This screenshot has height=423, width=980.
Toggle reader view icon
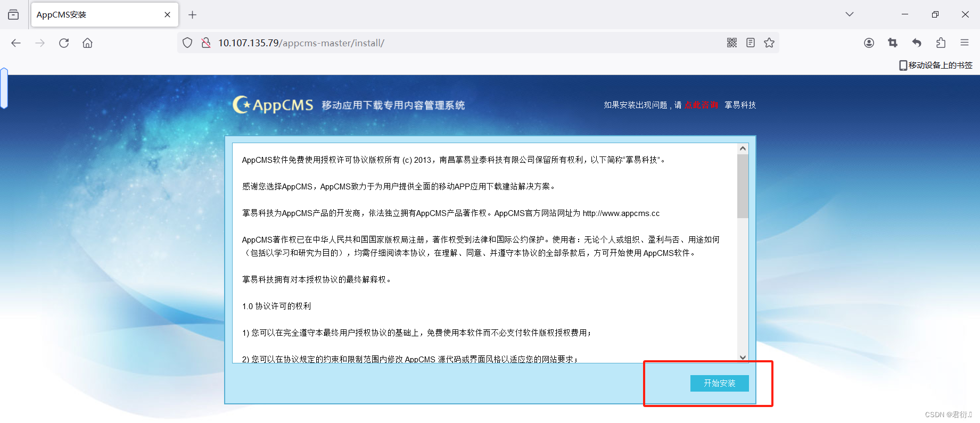coord(751,43)
